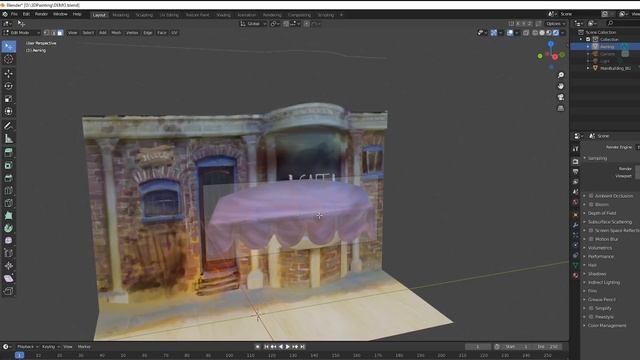Toggle camera view icon in viewport

(x=561, y=97)
